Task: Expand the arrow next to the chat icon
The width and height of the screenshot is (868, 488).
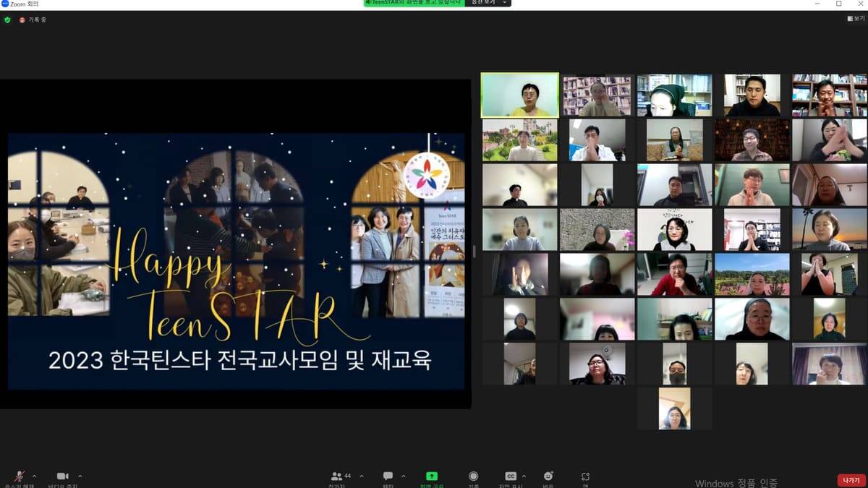Action: click(x=404, y=476)
